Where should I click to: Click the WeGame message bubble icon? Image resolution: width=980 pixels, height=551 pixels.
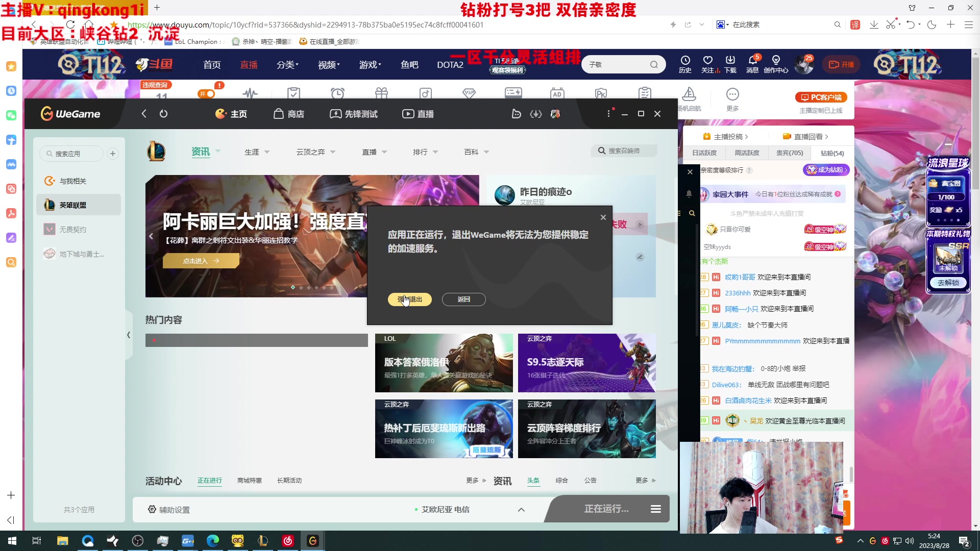click(517, 114)
